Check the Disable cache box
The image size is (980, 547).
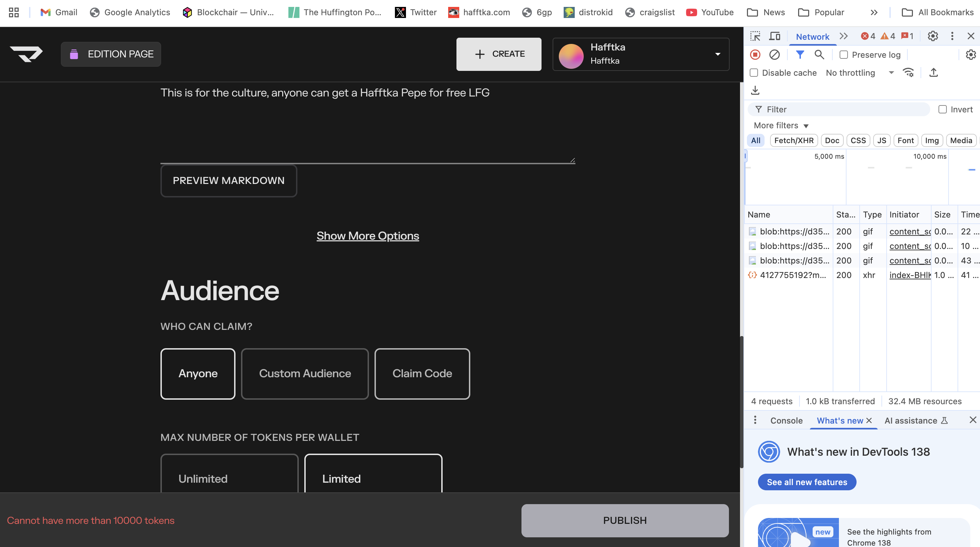coord(754,73)
